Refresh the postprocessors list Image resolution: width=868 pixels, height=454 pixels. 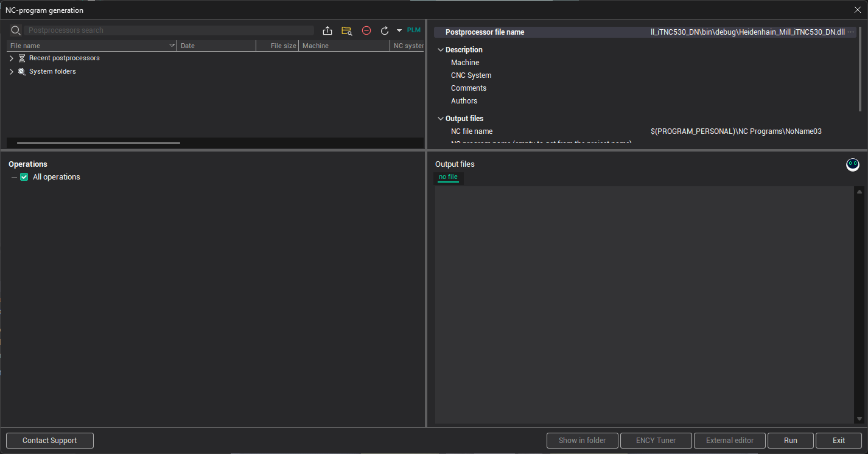385,30
